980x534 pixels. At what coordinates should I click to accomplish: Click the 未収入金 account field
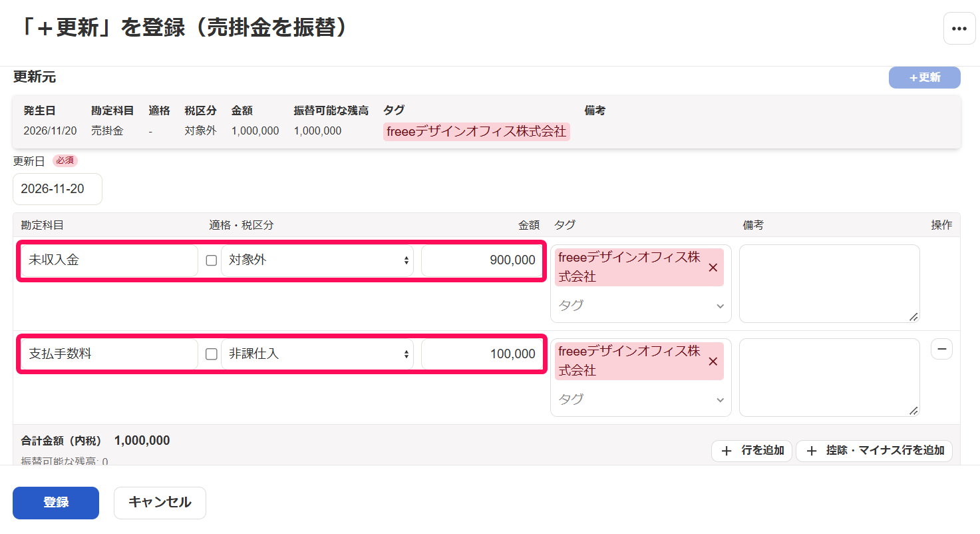click(109, 261)
